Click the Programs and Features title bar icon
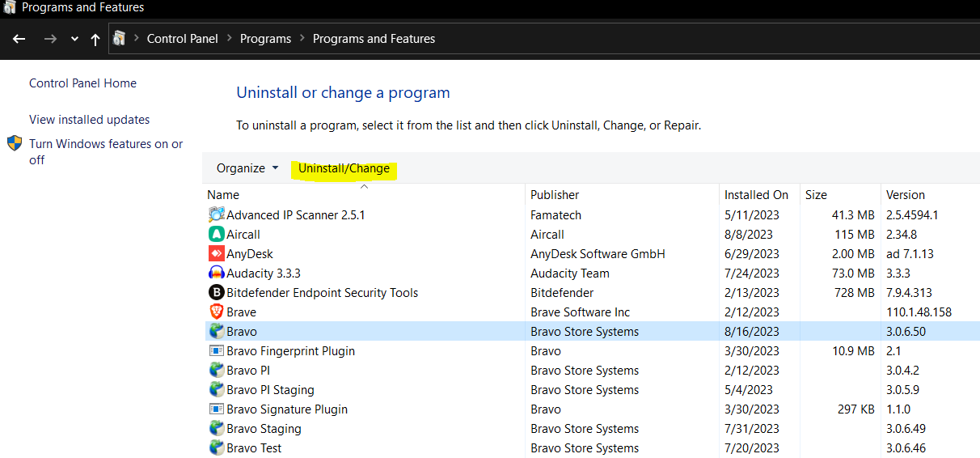The height and width of the screenshot is (458, 980). pyautogui.click(x=9, y=7)
